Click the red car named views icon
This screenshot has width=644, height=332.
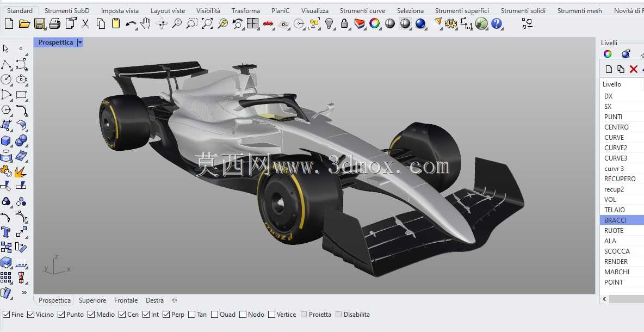pyautogui.click(x=268, y=24)
